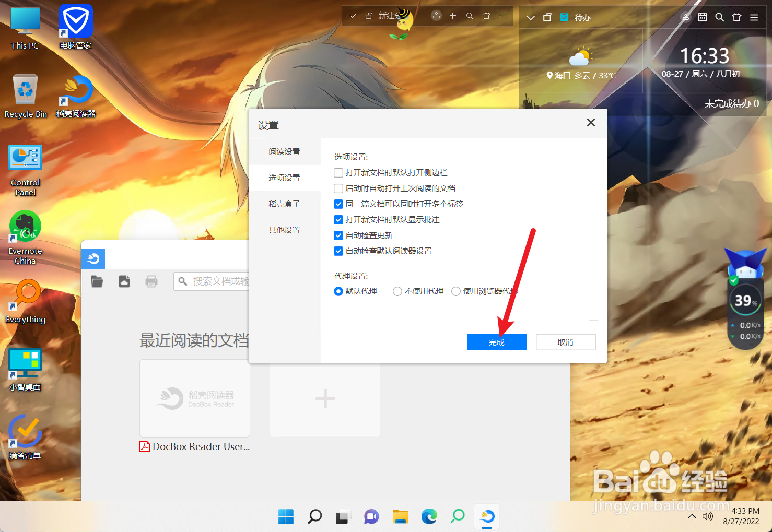Screen dimensions: 772x532
Task: Click the calendar icon in 待办 widget
Action: click(703, 17)
